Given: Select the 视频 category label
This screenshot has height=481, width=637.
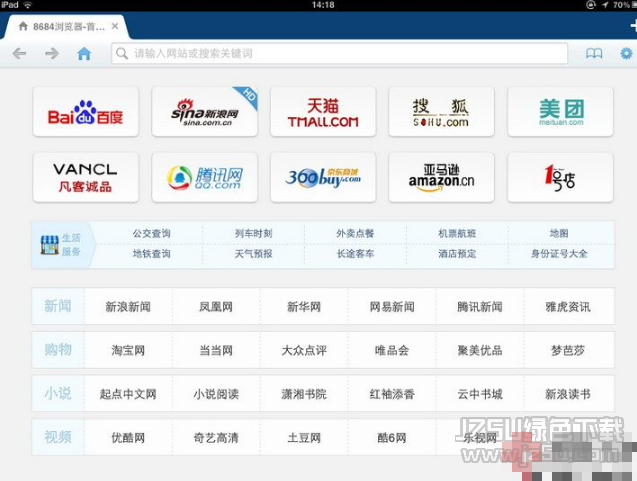Looking at the screenshot, I should point(58,437).
